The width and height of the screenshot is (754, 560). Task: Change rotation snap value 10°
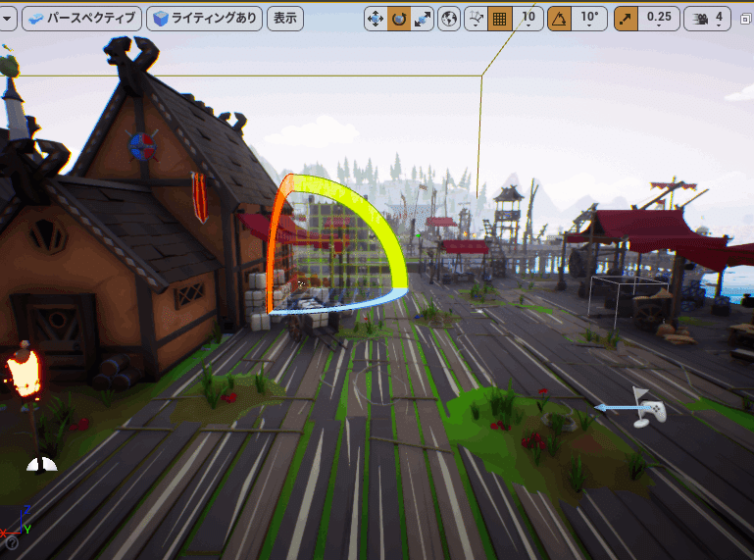(x=589, y=19)
